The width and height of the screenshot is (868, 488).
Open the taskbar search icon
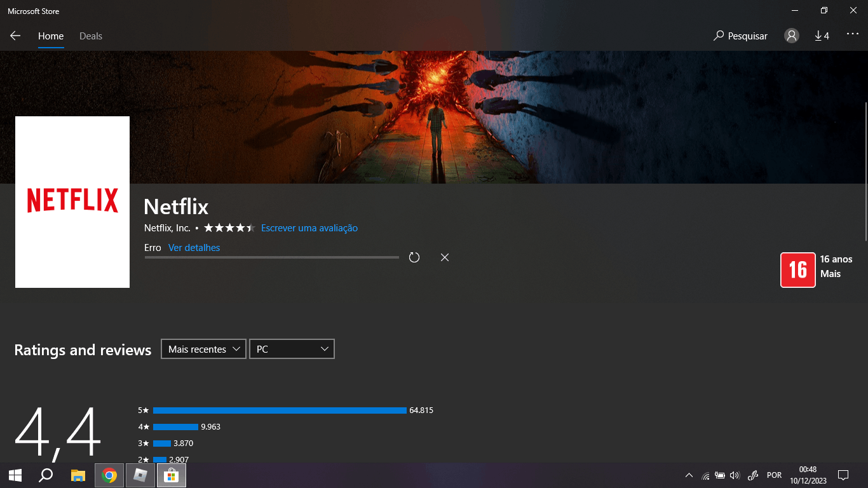(46, 475)
